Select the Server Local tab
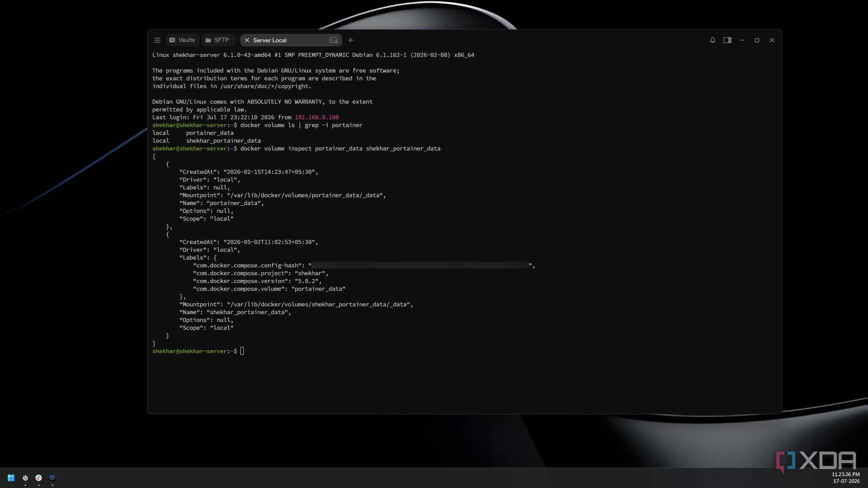868x488 pixels. (291, 40)
